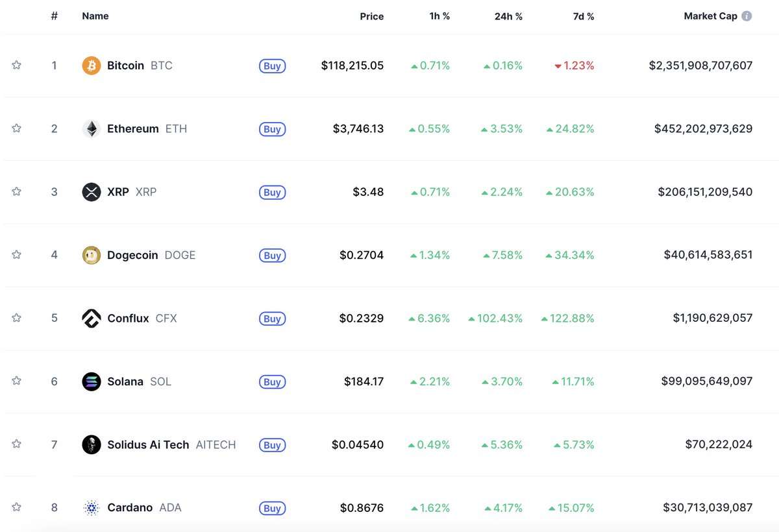This screenshot has width=779, height=532.
Task: Sort by the 24h % column
Action: [x=508, y=16]
